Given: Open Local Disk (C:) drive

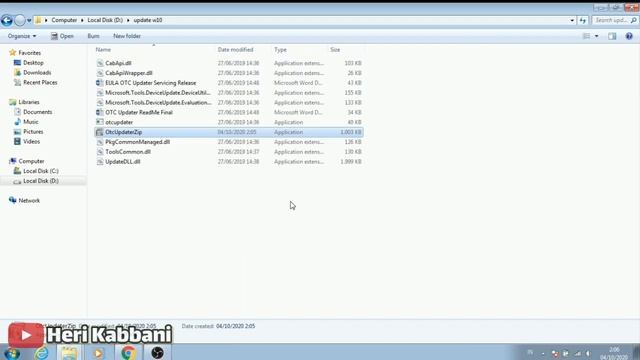Looking at the screenshot, I should (x=41, y=171).
